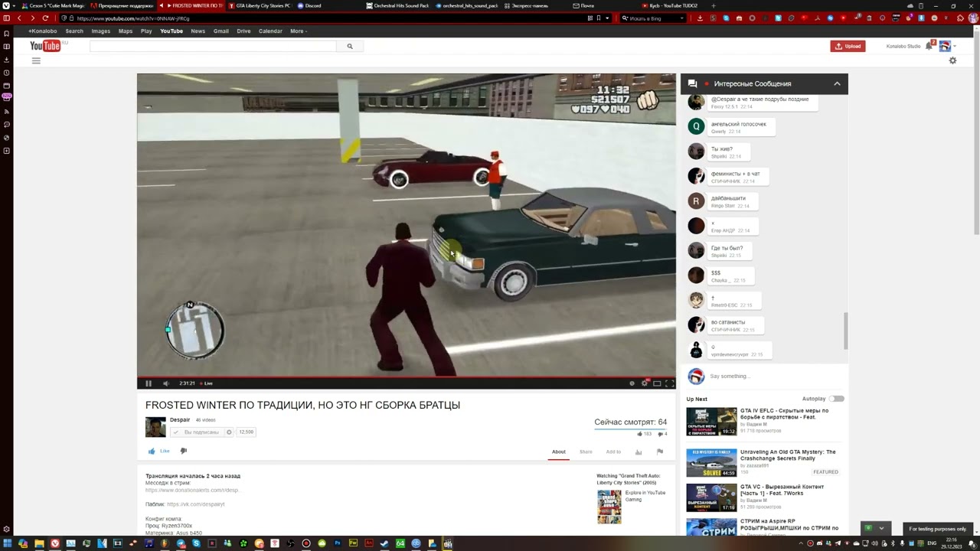Image resolution: width=980 pixels, height=551 pixels.
Task: Open the browser downloads arrow icon
Action: tap(700, 18)
